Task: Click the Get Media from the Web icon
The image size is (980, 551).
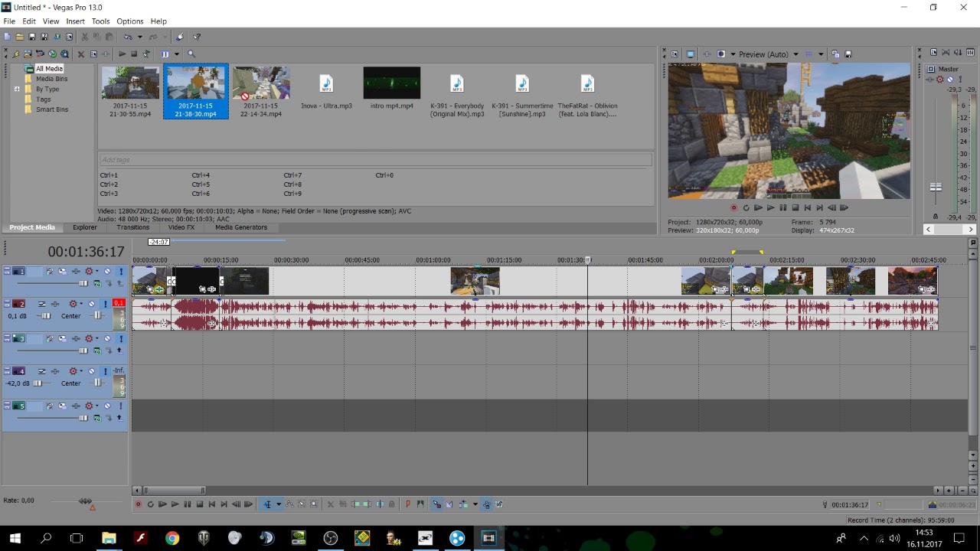Action: tap(64, 54)
